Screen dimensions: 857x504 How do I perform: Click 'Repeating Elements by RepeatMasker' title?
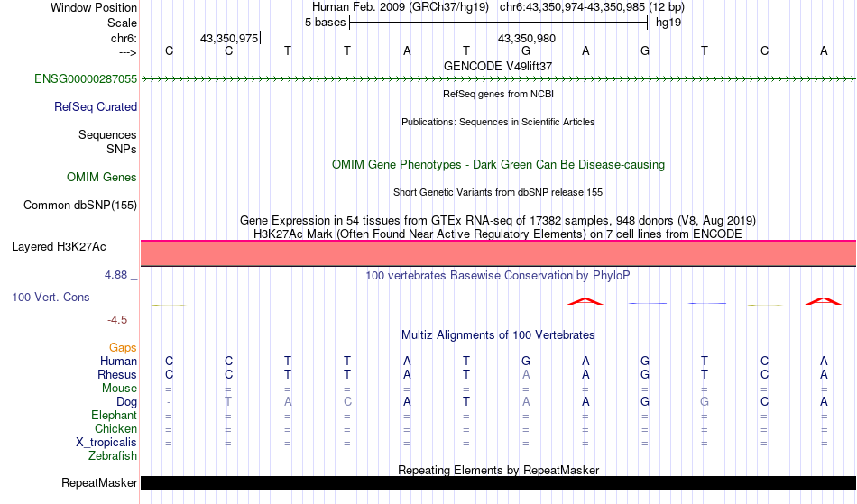pyautogui.click(x=499, y=470)
